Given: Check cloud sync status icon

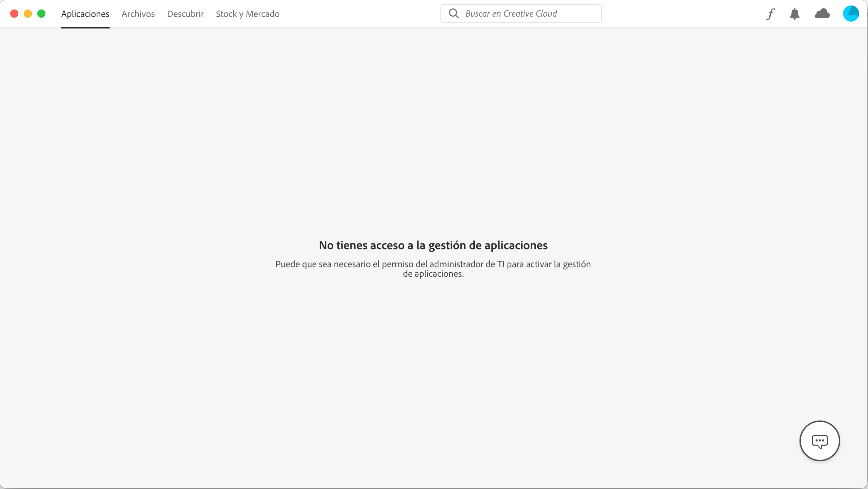Looking at the screenshot, I should (822, 14).
